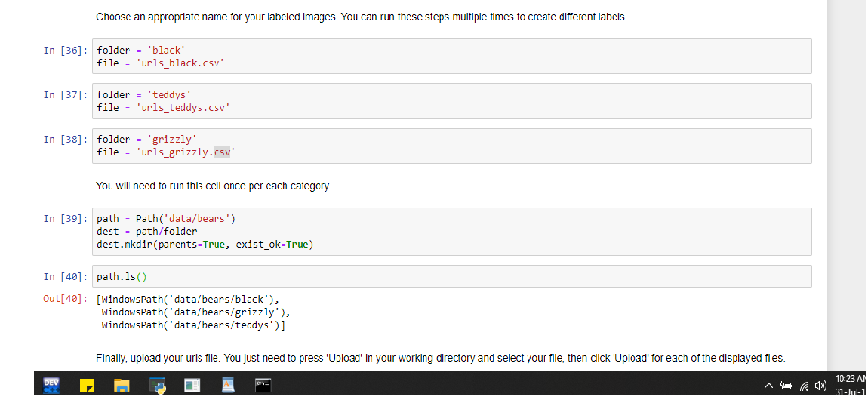The width and height of the screenshot is (868, 397).
Task: Click the volume speaker tray icon
Action: click(818, 386)
